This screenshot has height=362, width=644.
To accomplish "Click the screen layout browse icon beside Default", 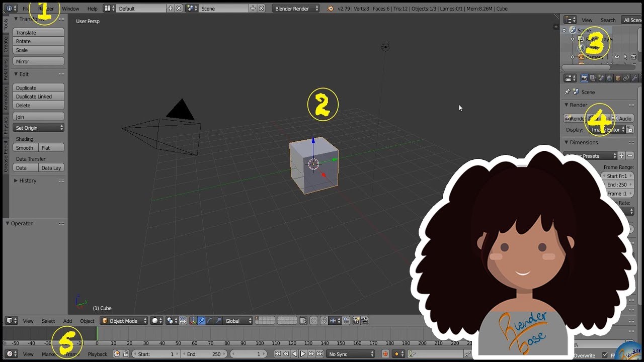I will tap(109, 9).
